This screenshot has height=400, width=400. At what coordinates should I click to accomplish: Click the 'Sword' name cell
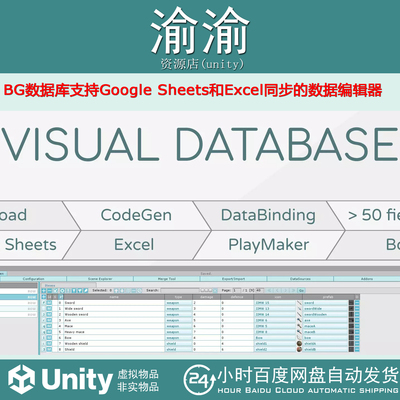pos(114,303)
